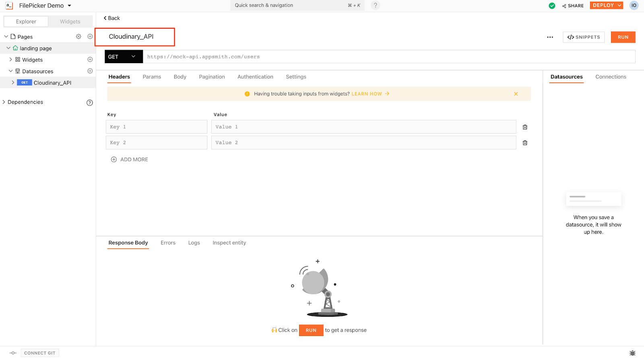Open the GET method dropdown
This screenshot has height=359, width=644.
coord(124,57)
